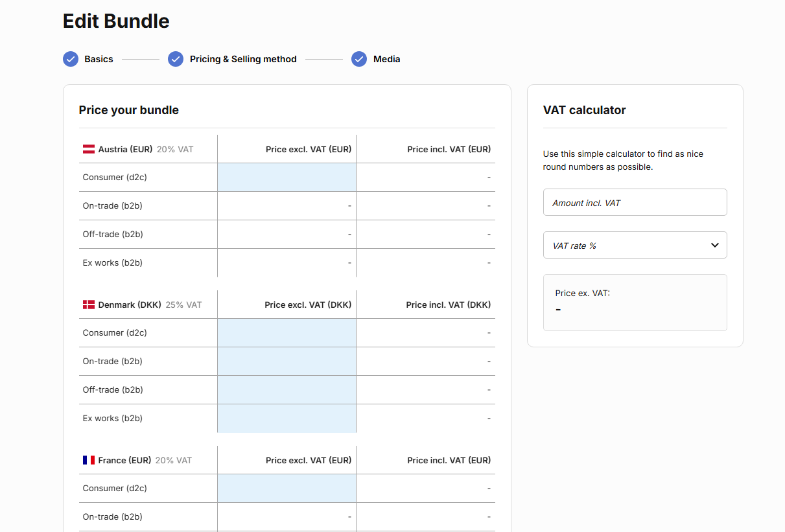This screenshot has height=532, width=785.
Task: Click France Consumer (d2c) price excl. VAT field
Action: (x=287, y=489)
